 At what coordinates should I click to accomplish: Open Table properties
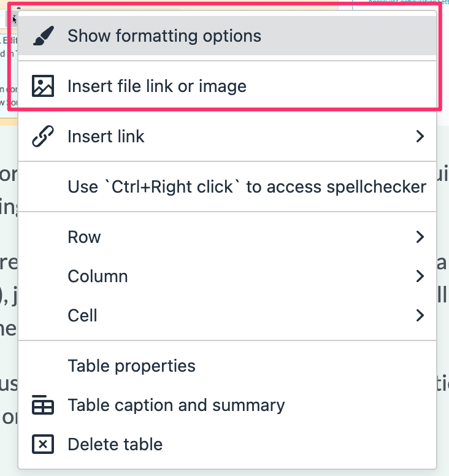(131, 366)
